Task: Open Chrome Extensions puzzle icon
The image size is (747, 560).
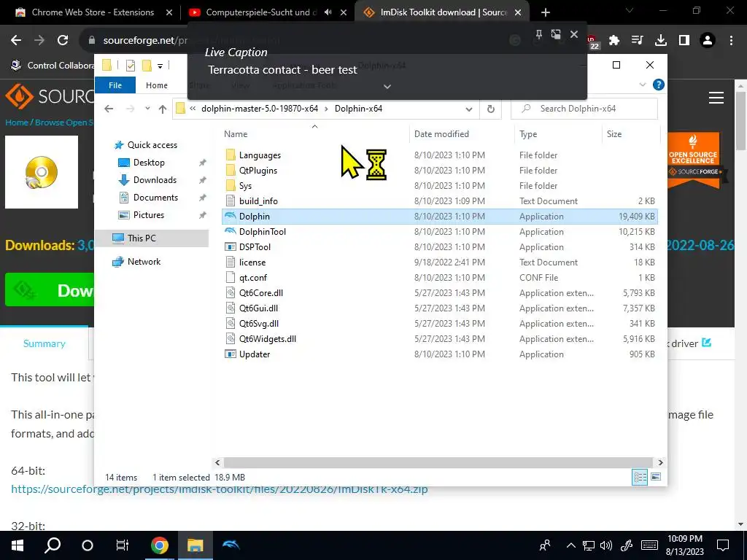Action: [614, 41]
